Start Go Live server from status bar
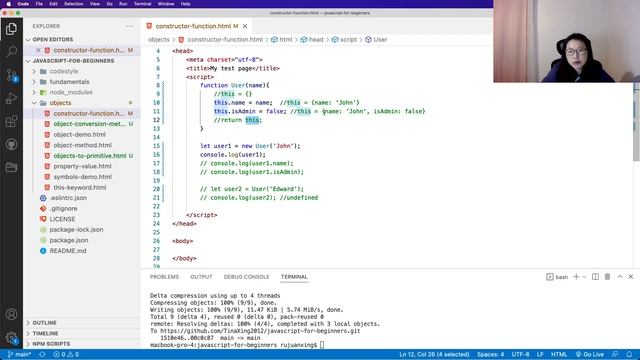Screen dimensions: 640x360 point(589,354)
